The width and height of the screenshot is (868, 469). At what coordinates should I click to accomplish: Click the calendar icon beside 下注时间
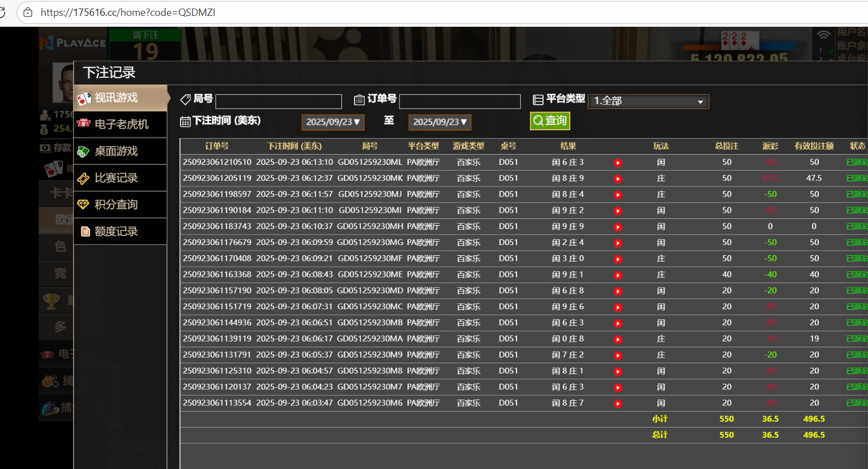185,121
